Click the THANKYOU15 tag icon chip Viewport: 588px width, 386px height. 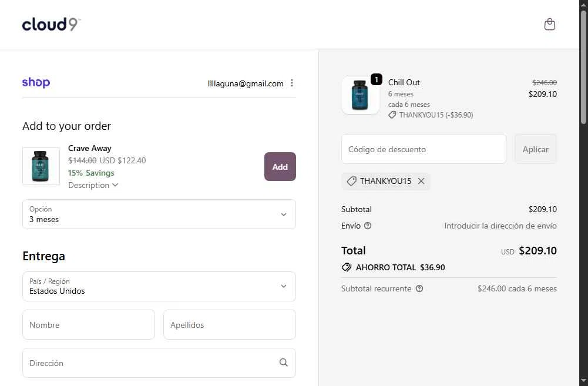(x=385, y=181)
